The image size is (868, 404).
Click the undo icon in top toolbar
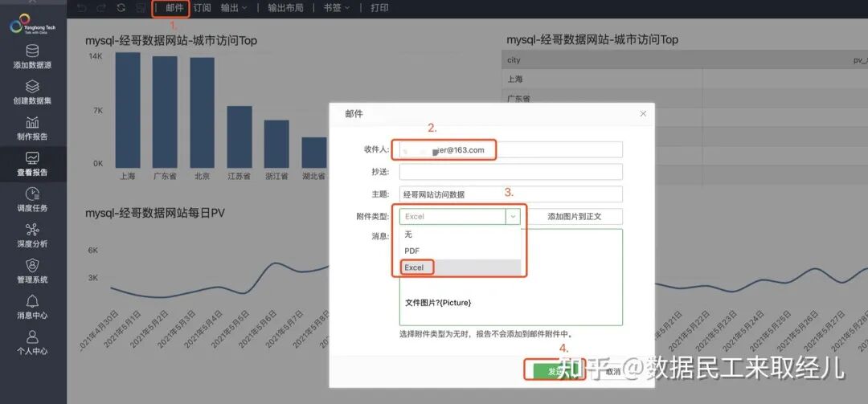81,8
